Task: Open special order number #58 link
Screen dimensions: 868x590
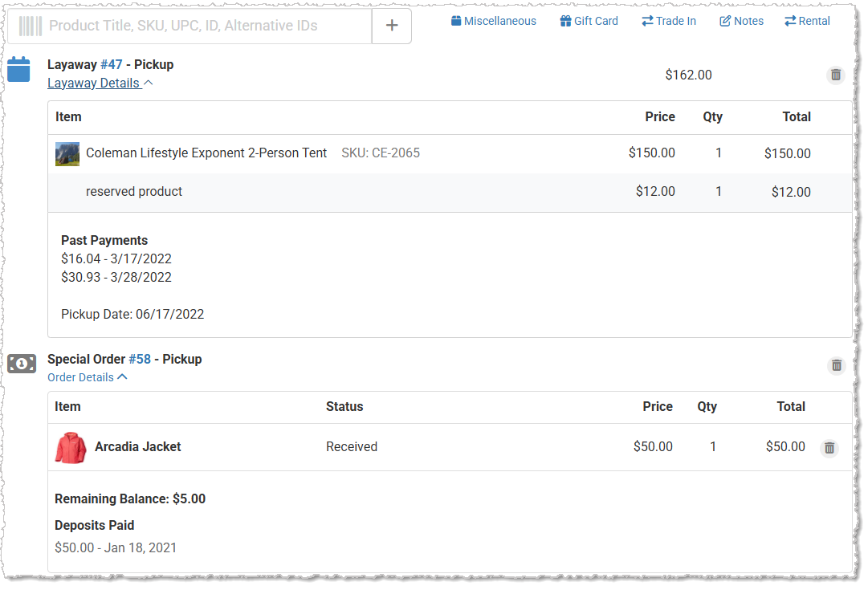Action: 144,359
